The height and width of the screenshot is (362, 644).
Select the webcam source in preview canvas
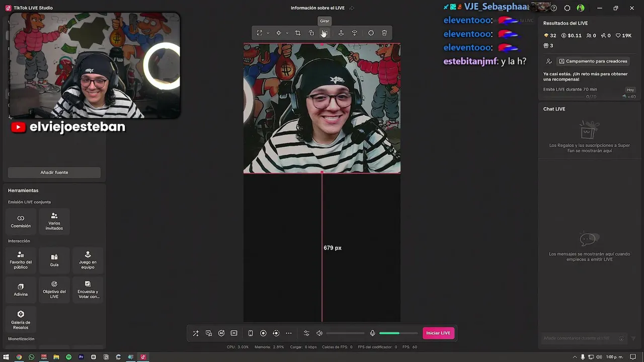tap(322, 108)
